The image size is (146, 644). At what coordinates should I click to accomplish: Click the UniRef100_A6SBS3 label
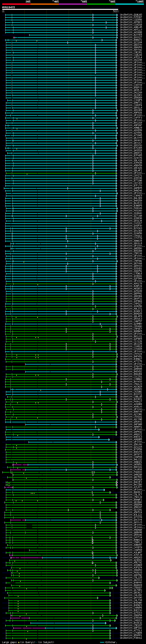pos(131,289)
